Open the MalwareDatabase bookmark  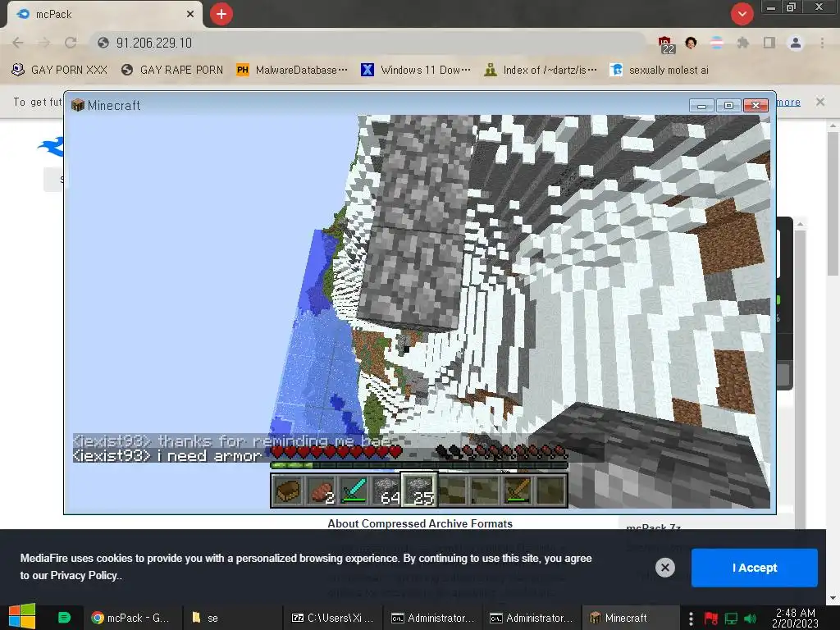[x=292, y=71]
